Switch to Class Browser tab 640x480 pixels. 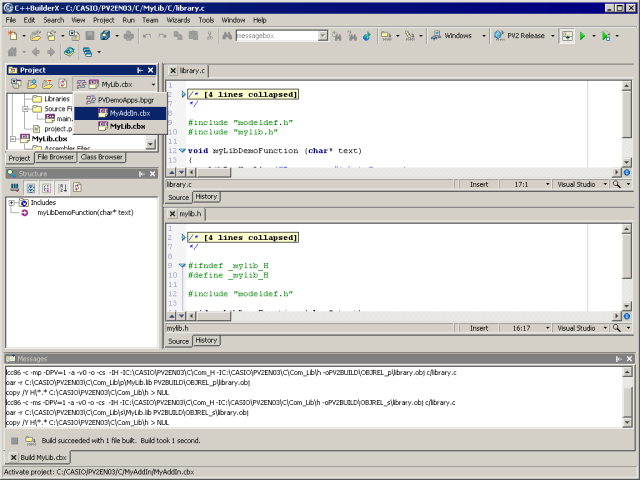point(101,157)
